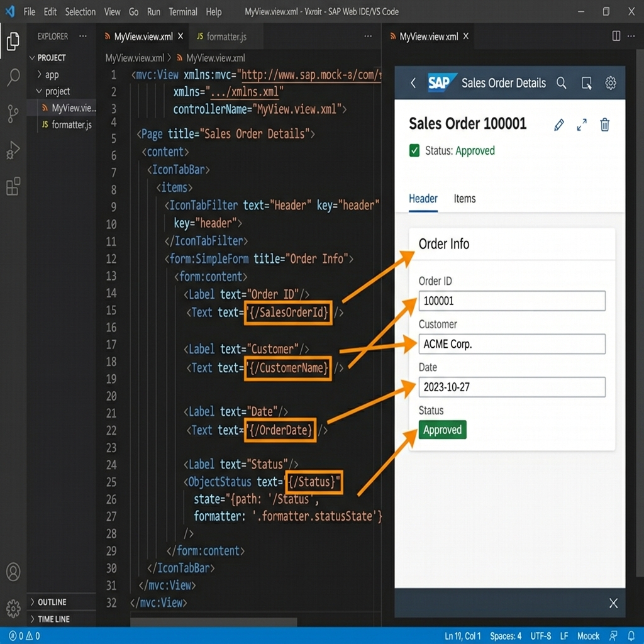Open notifications bell in status bar
644x644 pixels.
pyautogui.click(x=631, y=636)
